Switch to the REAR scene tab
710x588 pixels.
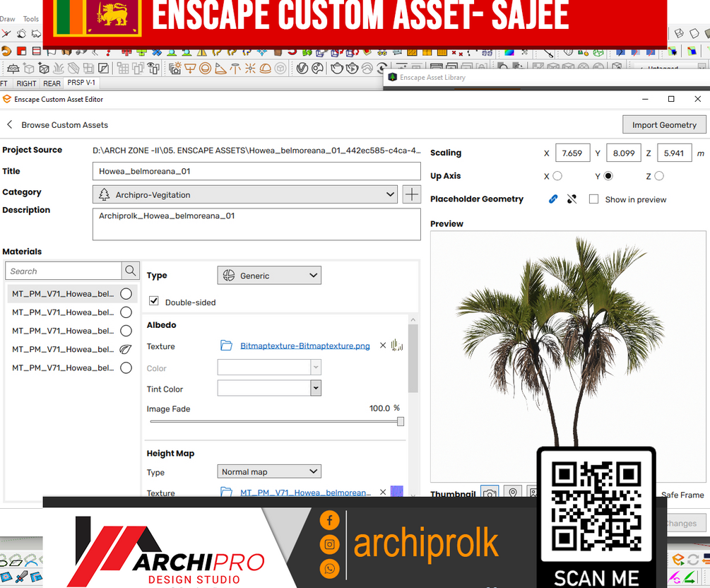point(52,83)
